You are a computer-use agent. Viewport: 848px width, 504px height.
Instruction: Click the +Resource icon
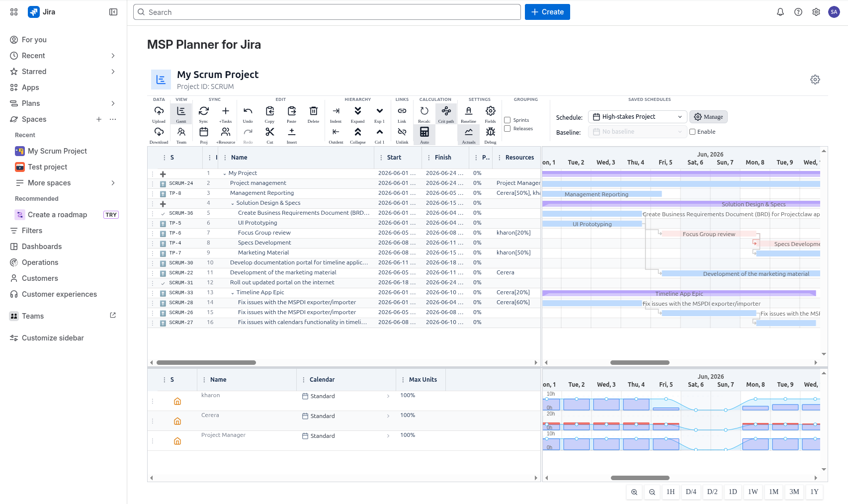pos(226,135)
